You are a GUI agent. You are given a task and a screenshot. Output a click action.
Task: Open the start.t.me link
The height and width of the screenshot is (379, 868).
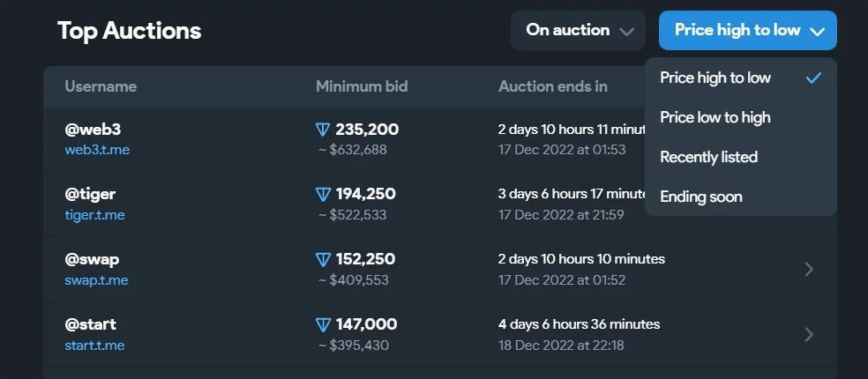[94, 346]
